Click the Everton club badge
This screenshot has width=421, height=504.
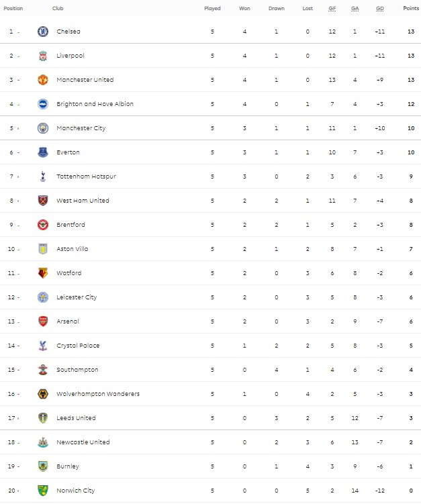[x=43, y=152]
